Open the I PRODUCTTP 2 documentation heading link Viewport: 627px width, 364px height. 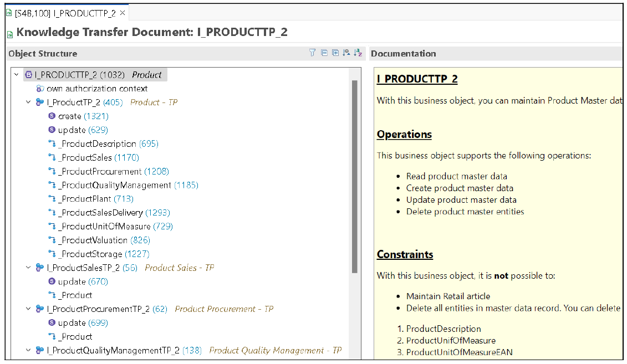417,79
